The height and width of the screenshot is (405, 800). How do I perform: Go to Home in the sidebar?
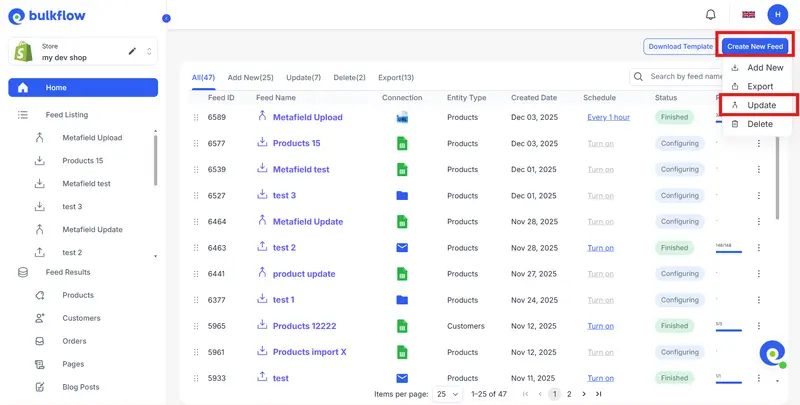coord(83,88)
